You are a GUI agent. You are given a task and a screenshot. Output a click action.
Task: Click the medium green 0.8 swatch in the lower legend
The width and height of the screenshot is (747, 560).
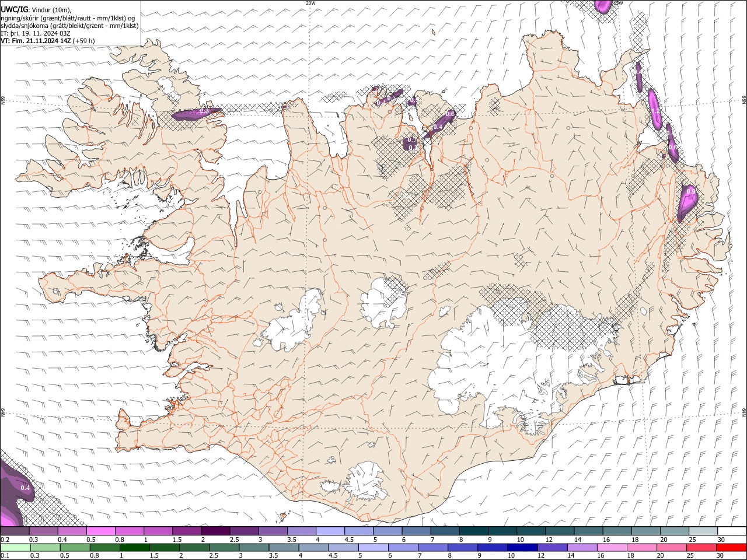tap(105, 547)
